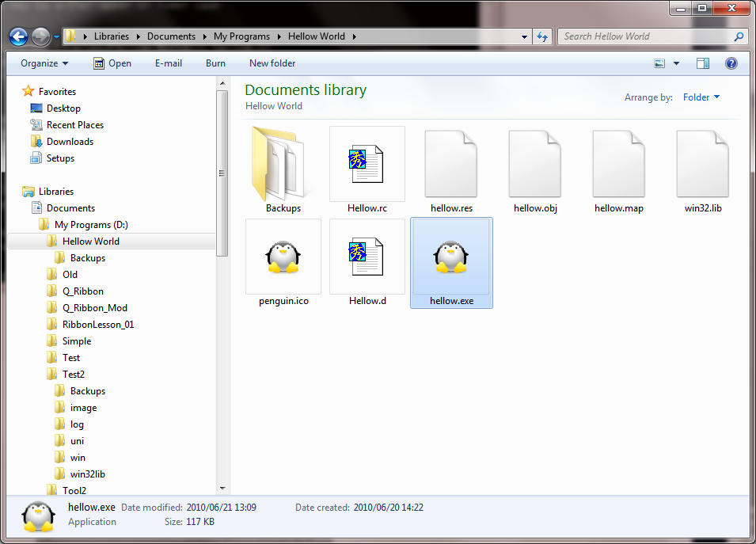Select My Programs in the address breadcrumb

pos(241,36)
